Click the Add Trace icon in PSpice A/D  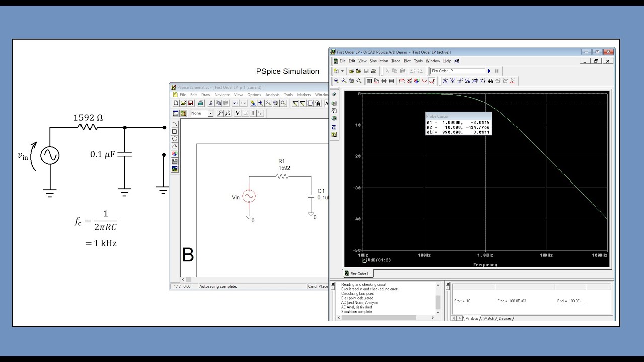(x=401, y=81)
